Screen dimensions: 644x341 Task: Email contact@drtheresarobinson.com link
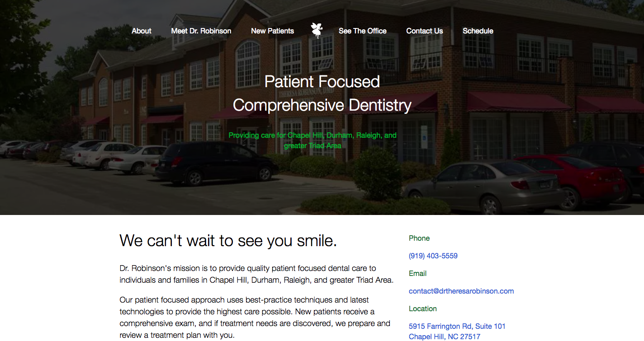click(x=461, y=291)
